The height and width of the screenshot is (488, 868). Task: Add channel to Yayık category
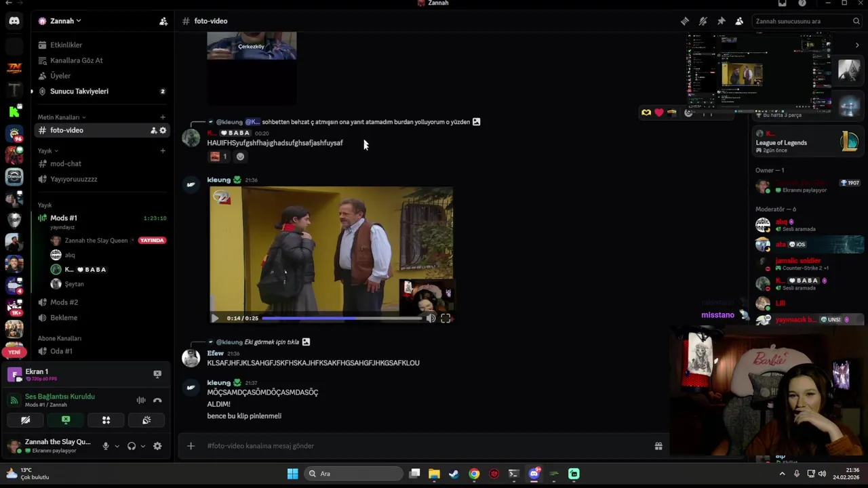coord(163,150)
